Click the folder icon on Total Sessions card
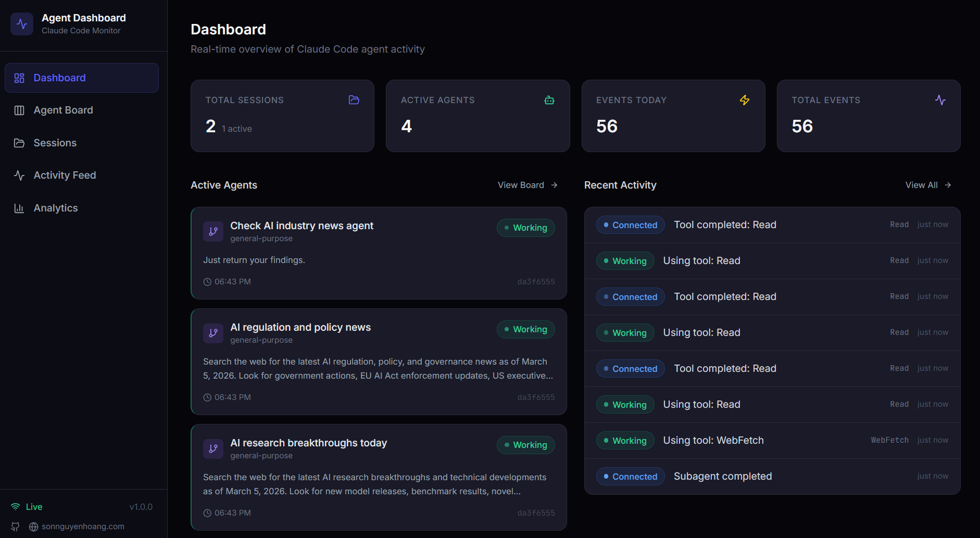The width and height of the screenshot is (980, 538). coord(354,100)
